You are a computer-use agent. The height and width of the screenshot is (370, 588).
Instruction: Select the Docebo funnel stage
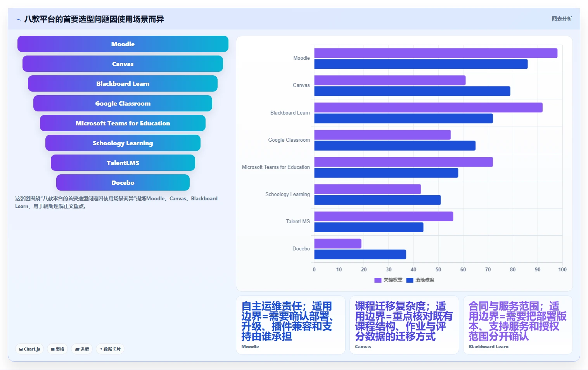(123, 182)
